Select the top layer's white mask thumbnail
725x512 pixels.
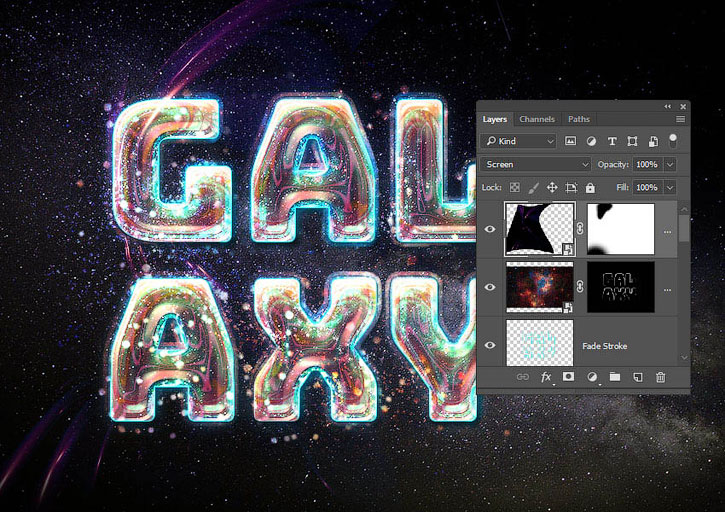621,229
